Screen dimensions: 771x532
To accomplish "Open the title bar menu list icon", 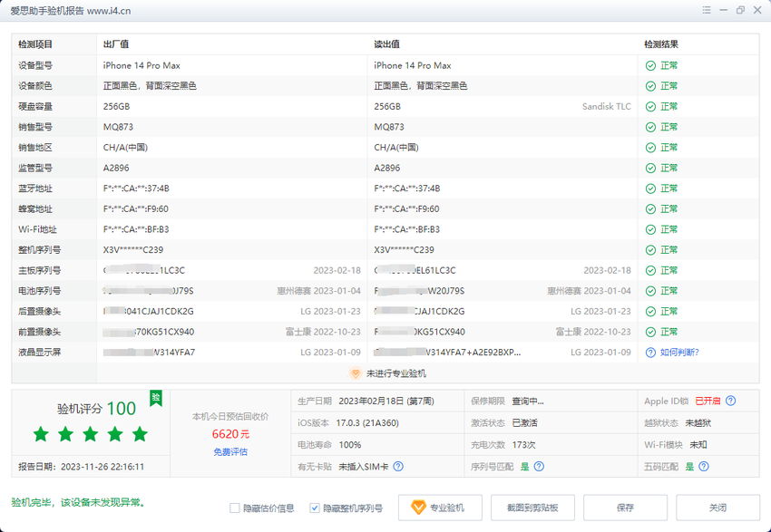I will [x=707, y=10].
